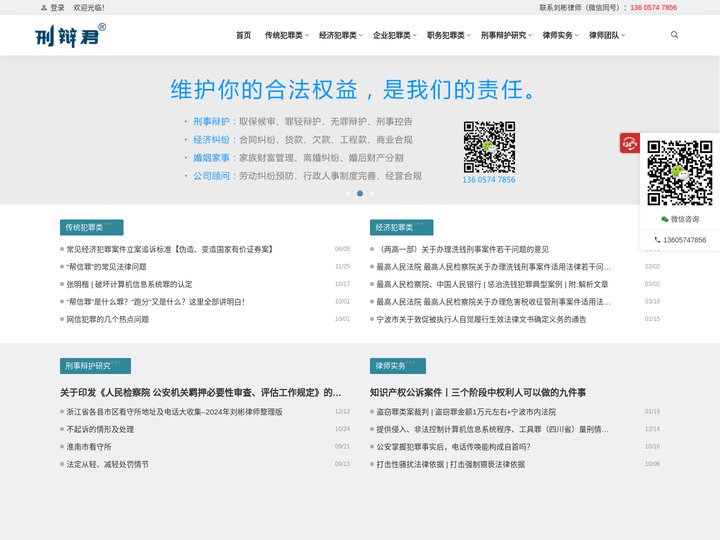Open the 经济犯罪类 section heading
The width and height of the screenshot is (720, 540).
click(x=401, y=227)
